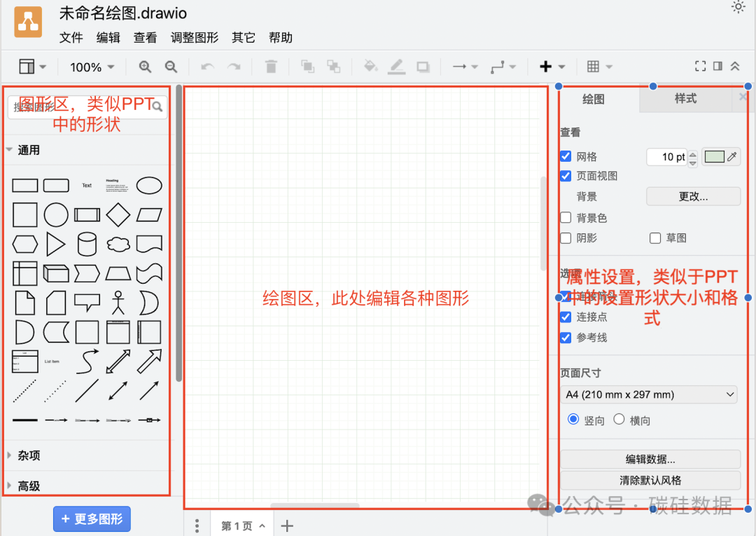Expand the 杂项 shape category

click(29, 455)
